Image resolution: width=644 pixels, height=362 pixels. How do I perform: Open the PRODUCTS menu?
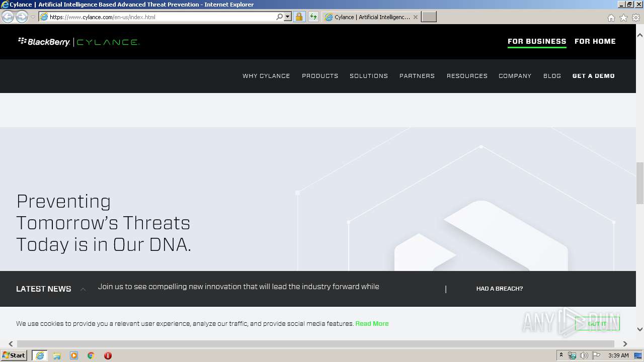[x=320, y=76]
